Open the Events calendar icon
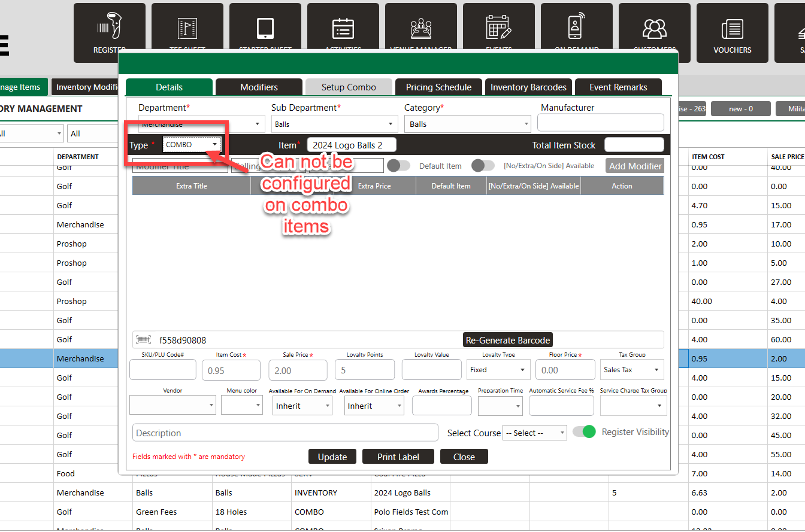Viewport: 805px width, 532px height. tap(499, 28)
